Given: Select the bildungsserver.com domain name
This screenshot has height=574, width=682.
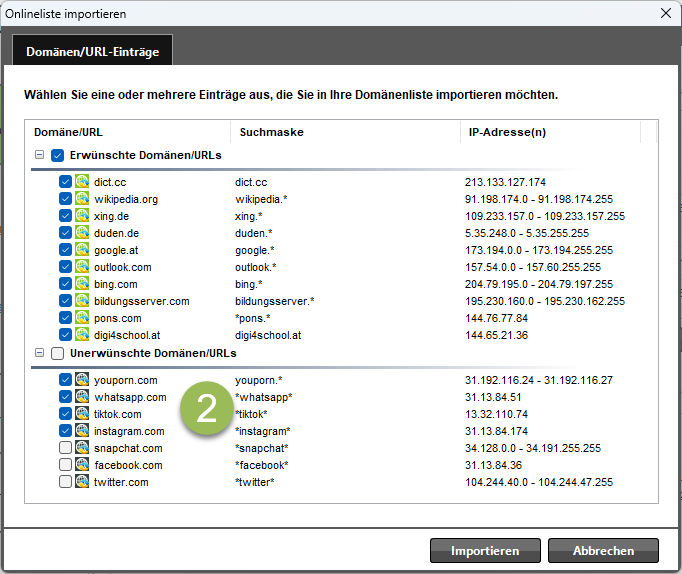Looking at the screenshot, I should click(x=142, y=301).
